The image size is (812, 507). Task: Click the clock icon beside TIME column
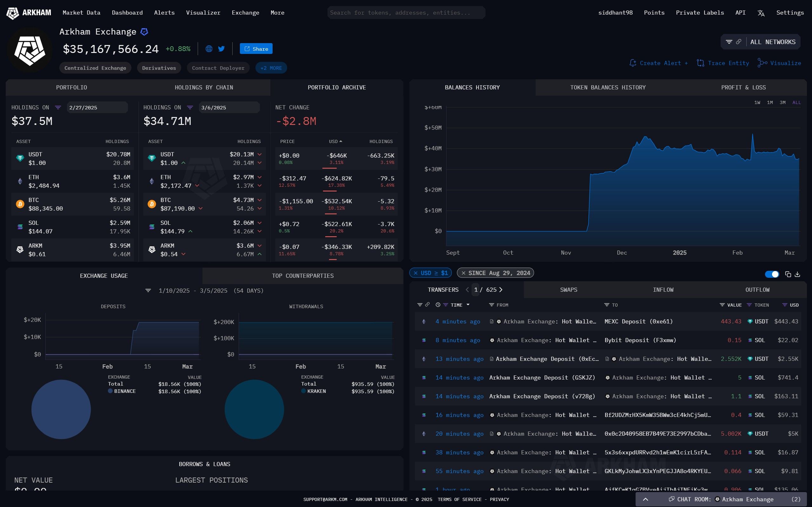(x=438, y=305)
